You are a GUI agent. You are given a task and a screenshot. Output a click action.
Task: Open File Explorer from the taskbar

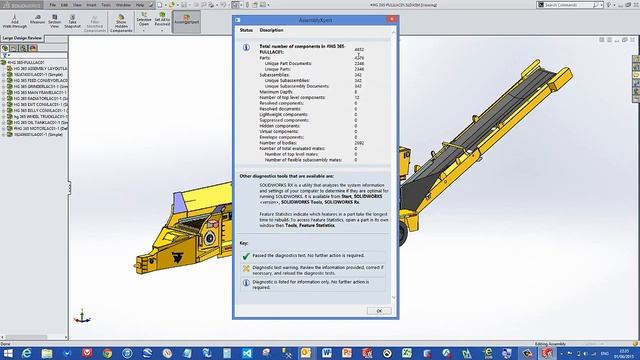point(47,353)
